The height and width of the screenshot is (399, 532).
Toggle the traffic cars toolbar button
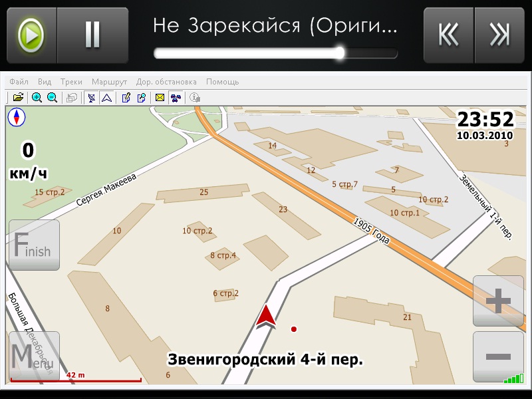tap(176, 98)
